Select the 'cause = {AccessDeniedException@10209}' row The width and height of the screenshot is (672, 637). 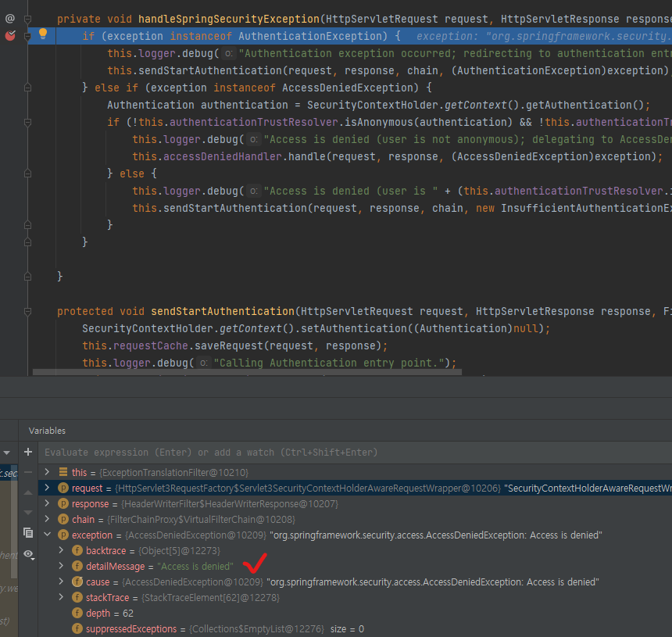(355, 582)
